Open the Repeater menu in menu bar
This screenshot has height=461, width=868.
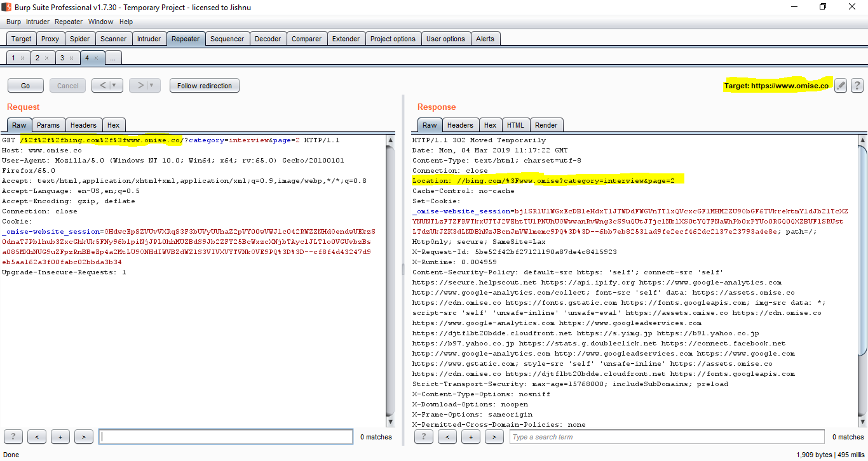pos(69,22)
